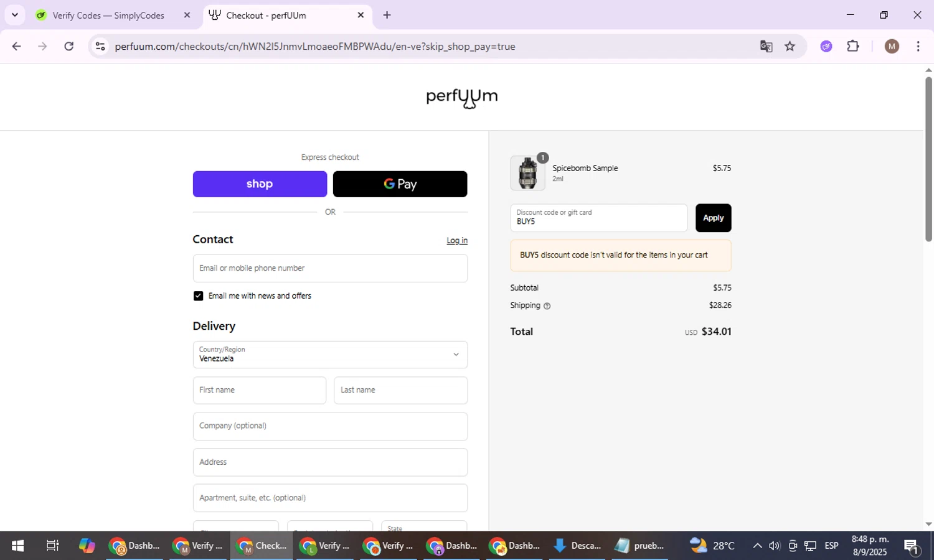Focus the Email or mobile phone field

click(x=330, y=268)
